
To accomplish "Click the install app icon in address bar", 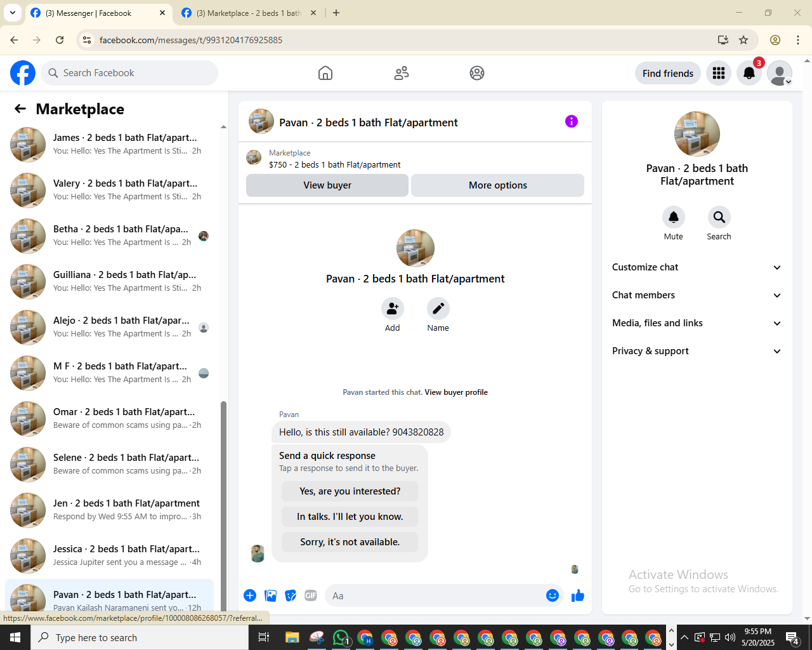I will click(723, 40).
